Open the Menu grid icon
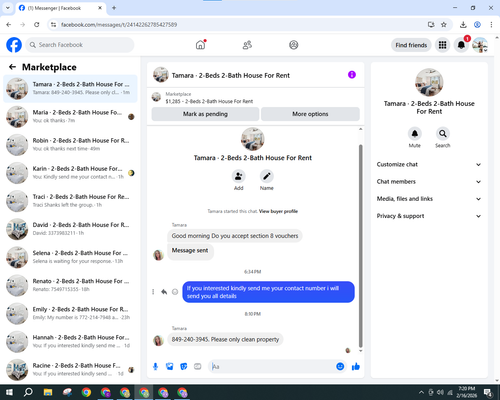Image resolution: width=500 pixels, height=400 pixels. click(x=442, y=45)
